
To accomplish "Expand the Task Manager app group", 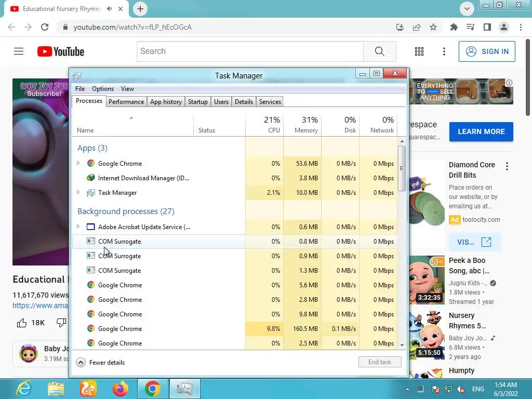I will point(78,192).
